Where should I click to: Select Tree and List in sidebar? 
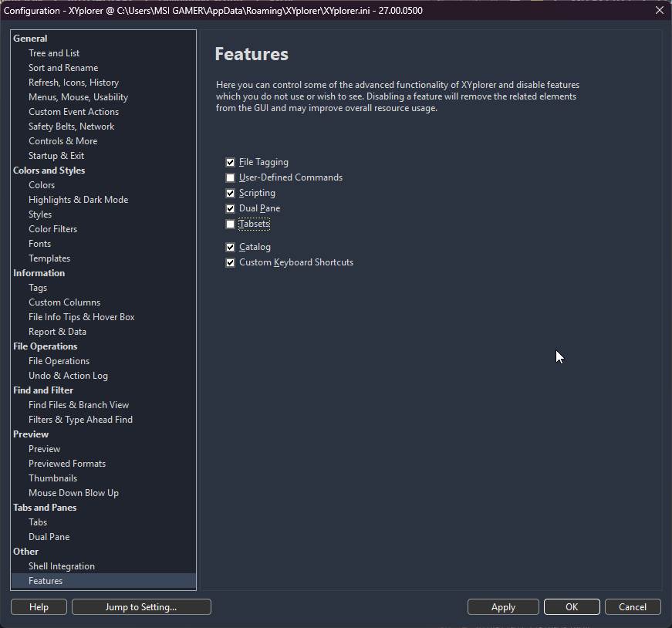point(54,53)
